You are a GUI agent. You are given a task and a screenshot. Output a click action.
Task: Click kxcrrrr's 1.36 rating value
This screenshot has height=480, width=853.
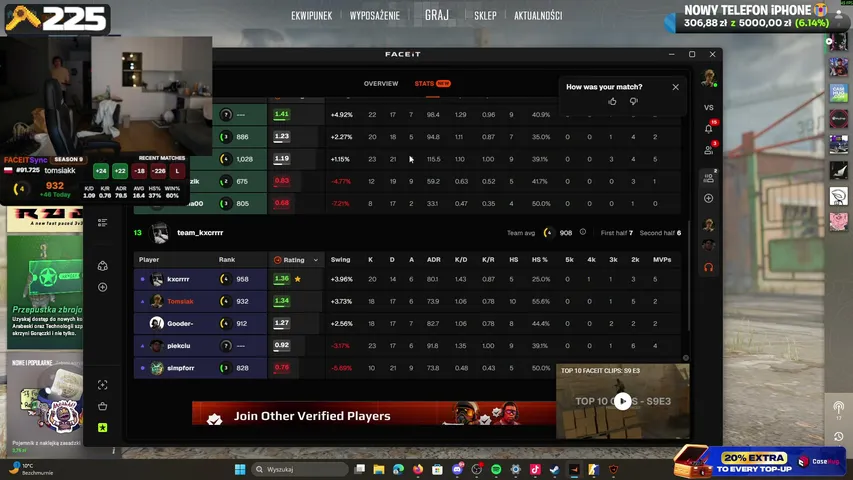point(281,279)
